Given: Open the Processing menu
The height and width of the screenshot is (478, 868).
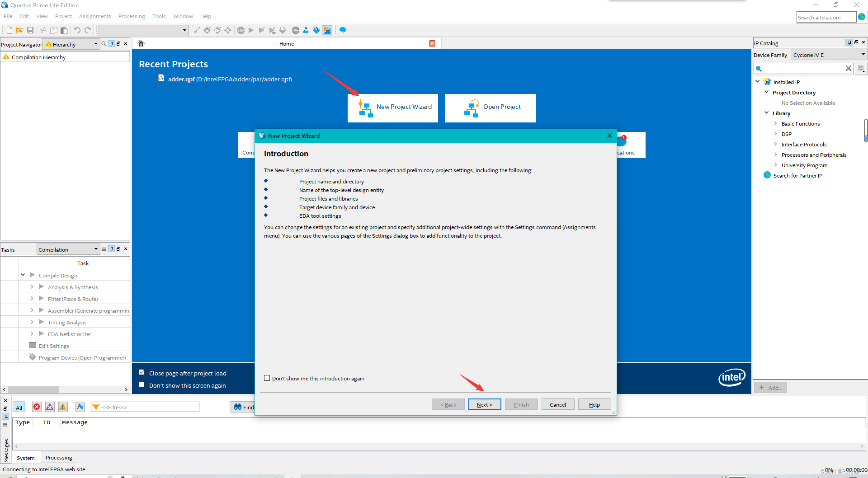Looking at the screenshot, I should 132,16.
